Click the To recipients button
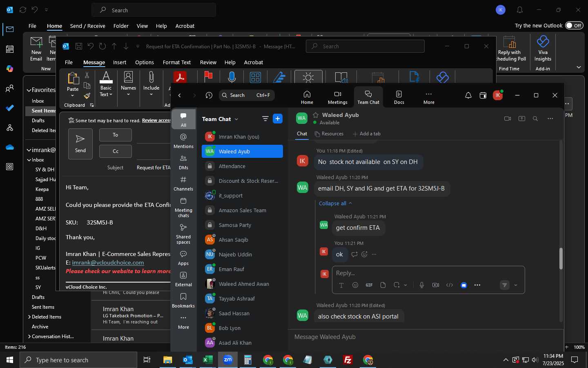Image resolution: width=588 pixels, height=368 pixels. pos(116,135)
